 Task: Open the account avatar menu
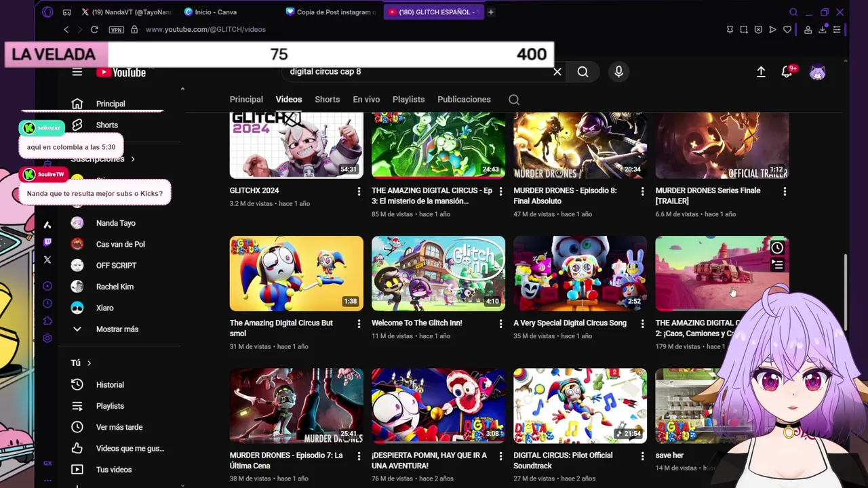pyautogui.click(x=818, y=73)
